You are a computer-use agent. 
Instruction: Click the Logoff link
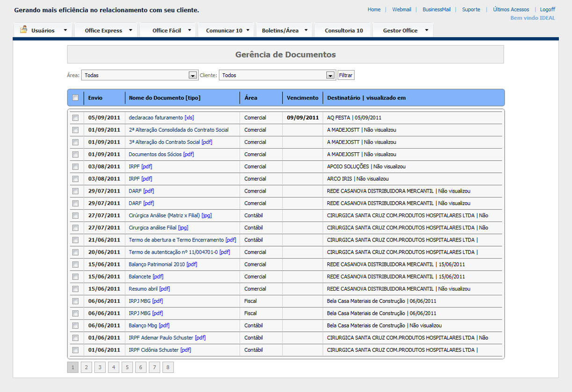pos(547,9)
